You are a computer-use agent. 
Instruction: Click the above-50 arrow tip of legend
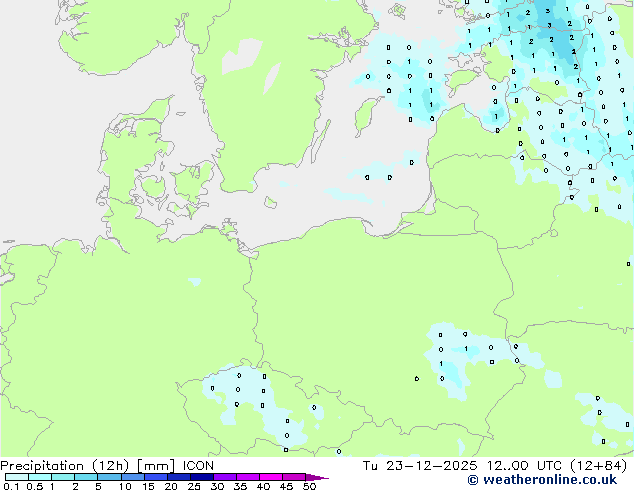point(317,477)
